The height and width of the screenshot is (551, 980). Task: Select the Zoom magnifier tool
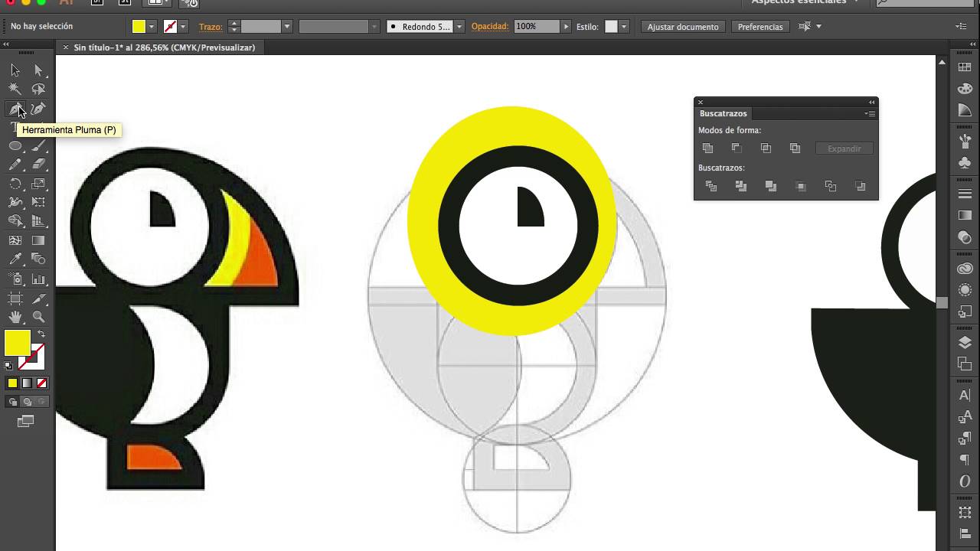(38, 317)
